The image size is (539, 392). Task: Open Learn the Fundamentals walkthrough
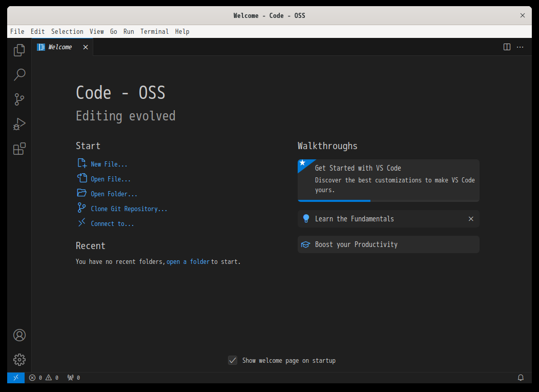coord(388,219)
